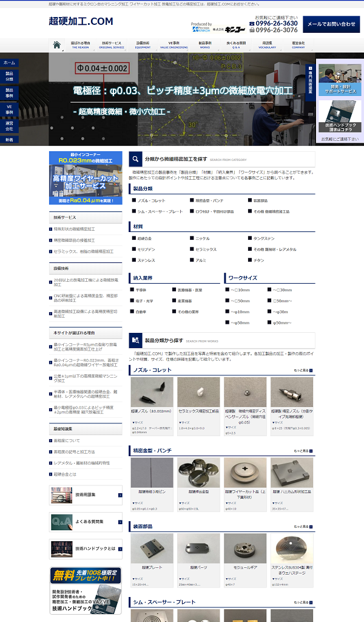Image resolution: width=364 pixels, height=622 pixels.
Task: Open the 超硬プレート product card
Action: pyautogui.click(x=152, y=560)
